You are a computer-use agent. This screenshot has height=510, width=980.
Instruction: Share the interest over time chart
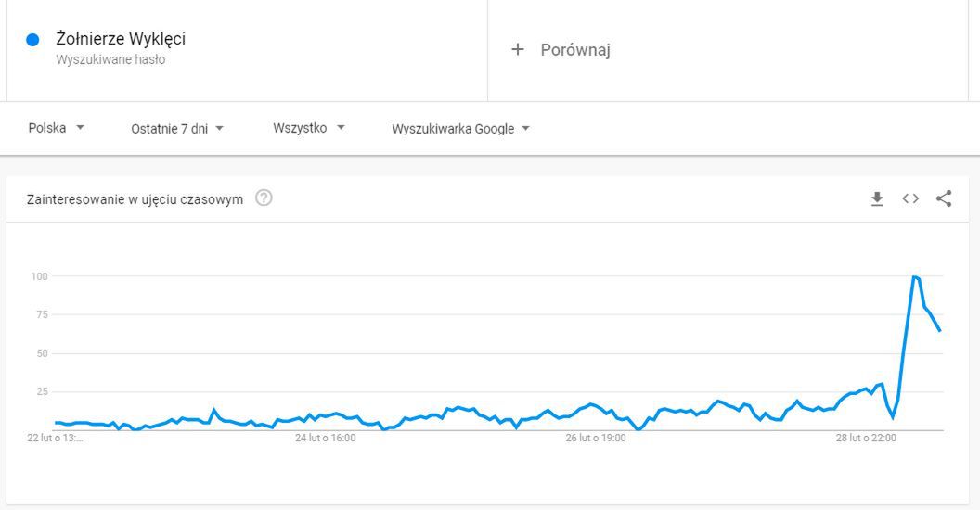pos(944,198)
